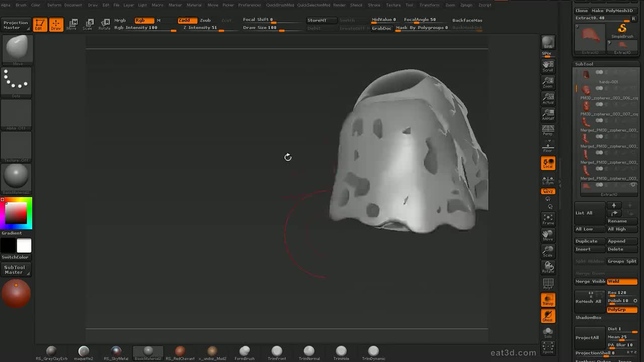Open the Alpha Off selector
644x362 pixels.
pos(16,115)
